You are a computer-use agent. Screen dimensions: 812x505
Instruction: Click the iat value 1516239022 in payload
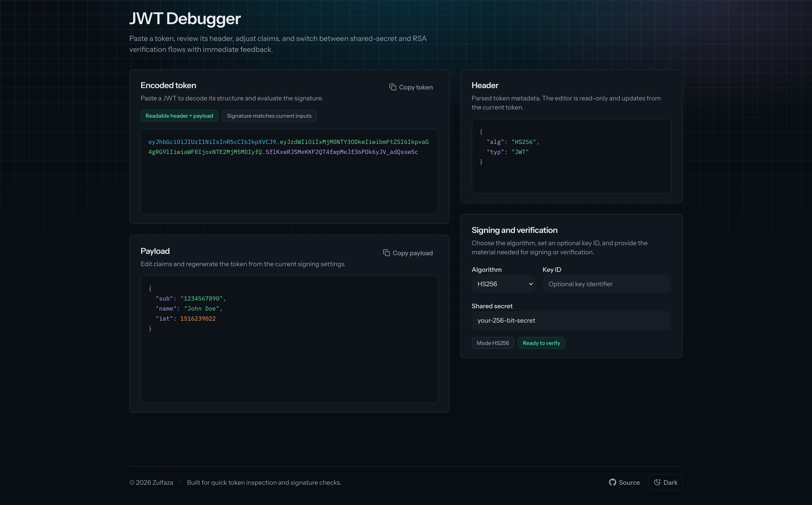click(198, 319)
